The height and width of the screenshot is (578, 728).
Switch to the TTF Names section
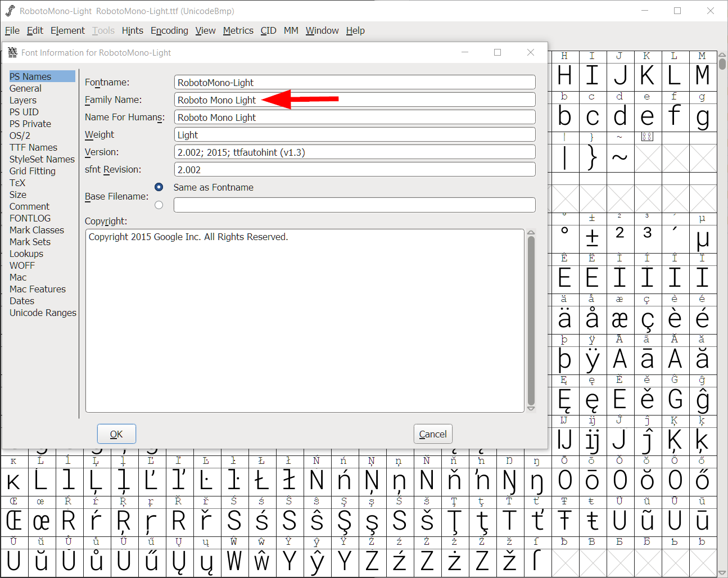[x=34, y=147]
